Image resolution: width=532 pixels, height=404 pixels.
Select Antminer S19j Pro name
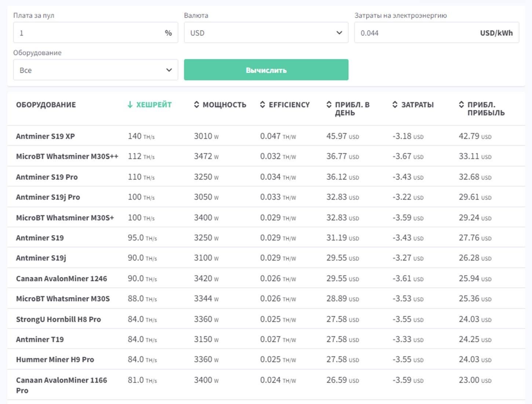[48, 197]
